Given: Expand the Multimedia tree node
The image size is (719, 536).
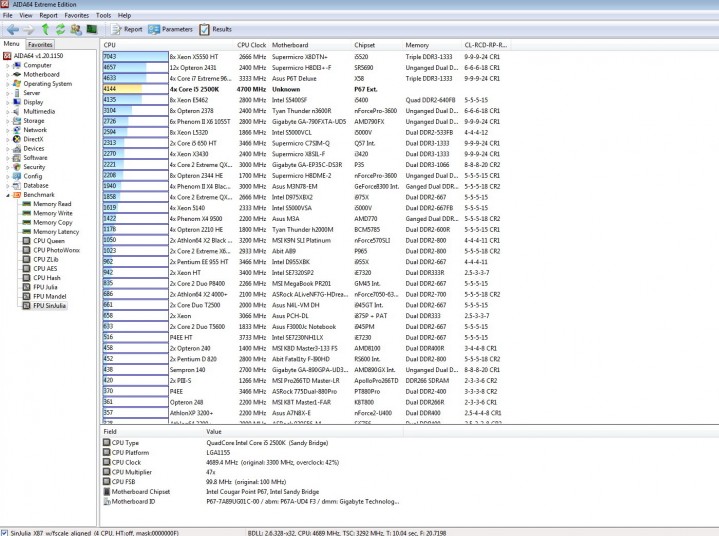Looking at the screenshot, I should click(x=7, y=111).
